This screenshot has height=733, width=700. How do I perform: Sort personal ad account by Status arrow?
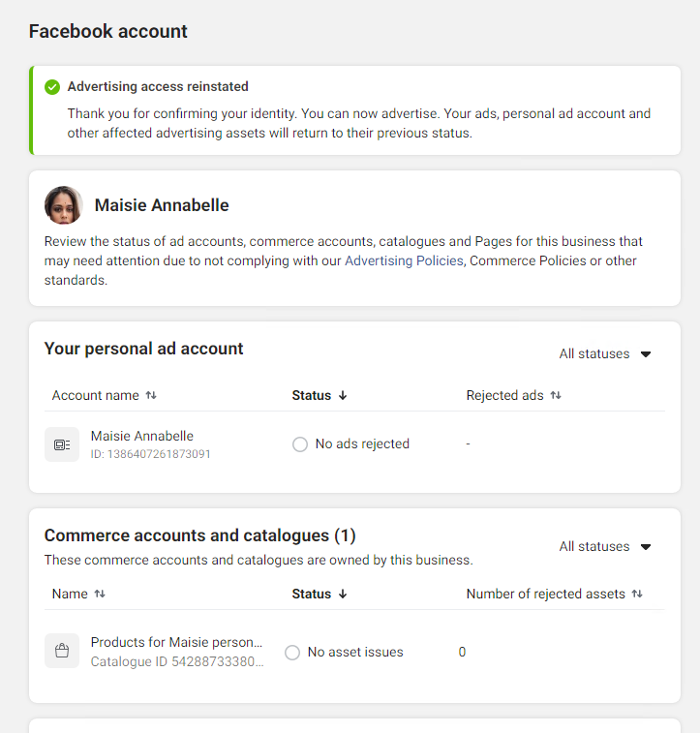coord(343,395)
